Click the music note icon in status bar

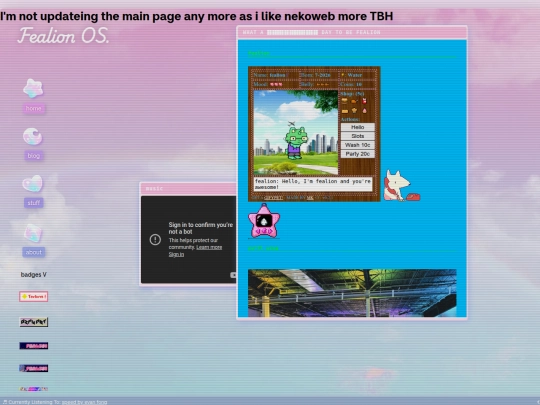tap(5, 402)
